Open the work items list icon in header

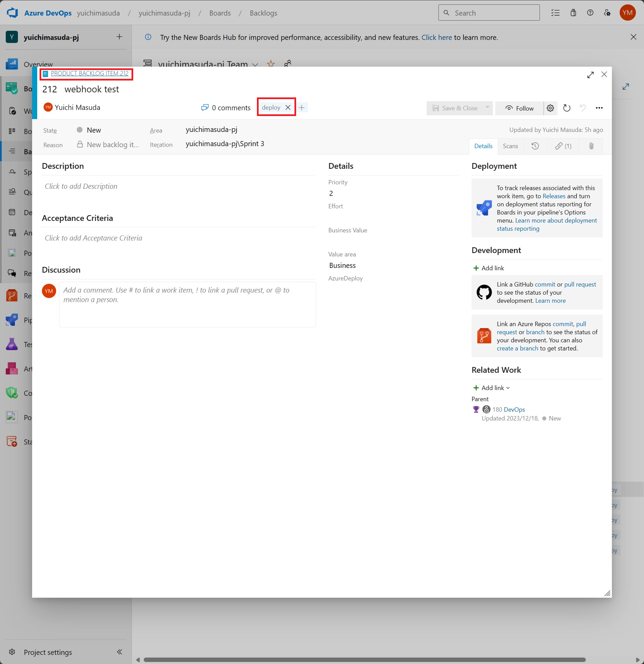click(555, 13)
